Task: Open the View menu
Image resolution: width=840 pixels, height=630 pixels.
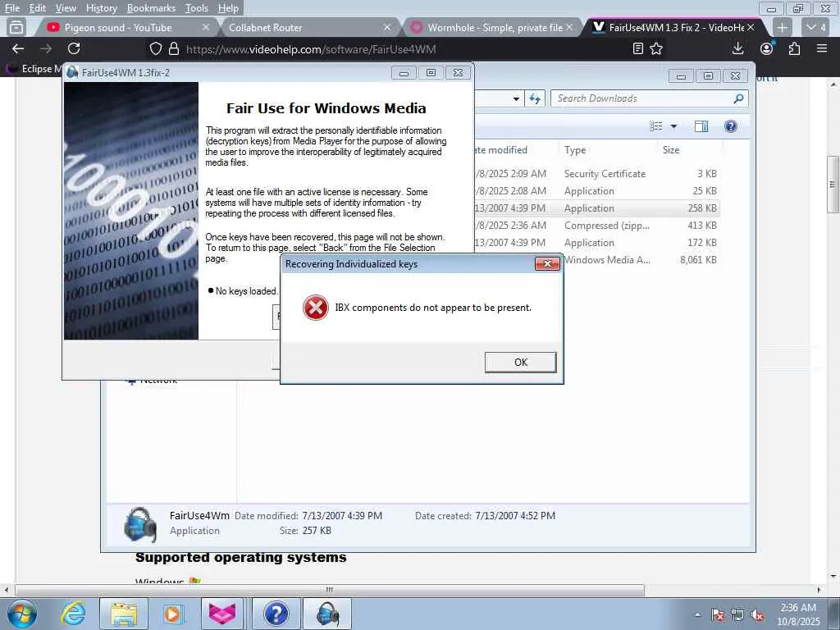Action: pos(66,8)
